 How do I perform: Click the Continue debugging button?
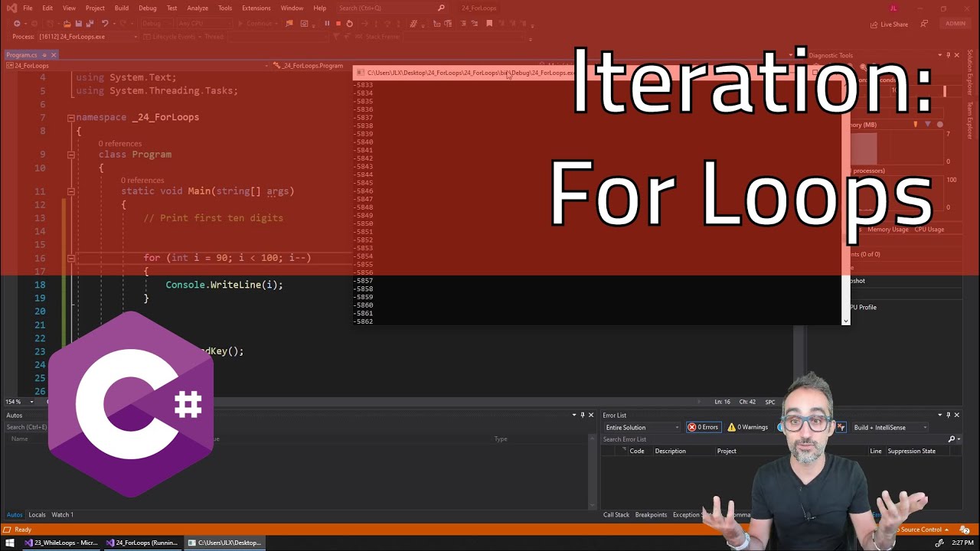pos(258,24)
